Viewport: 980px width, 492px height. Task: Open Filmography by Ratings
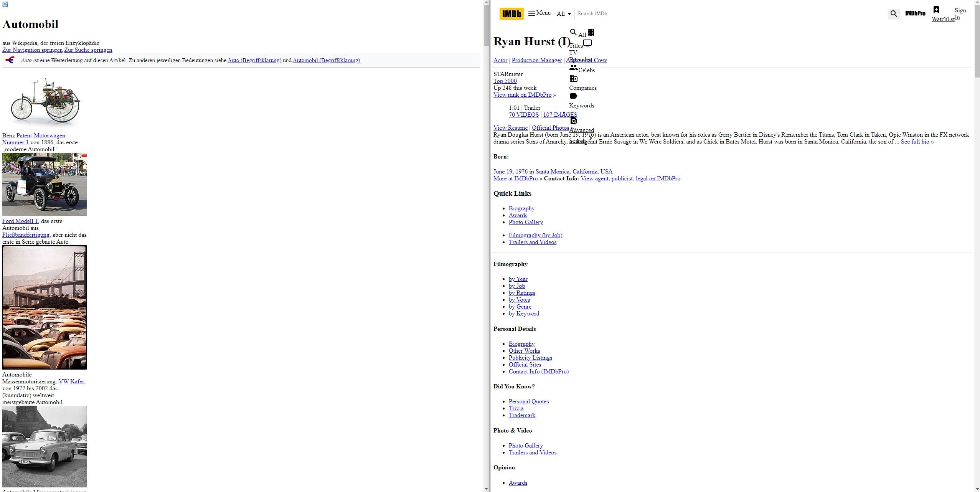pyautogui.click(x=522, y=293)
